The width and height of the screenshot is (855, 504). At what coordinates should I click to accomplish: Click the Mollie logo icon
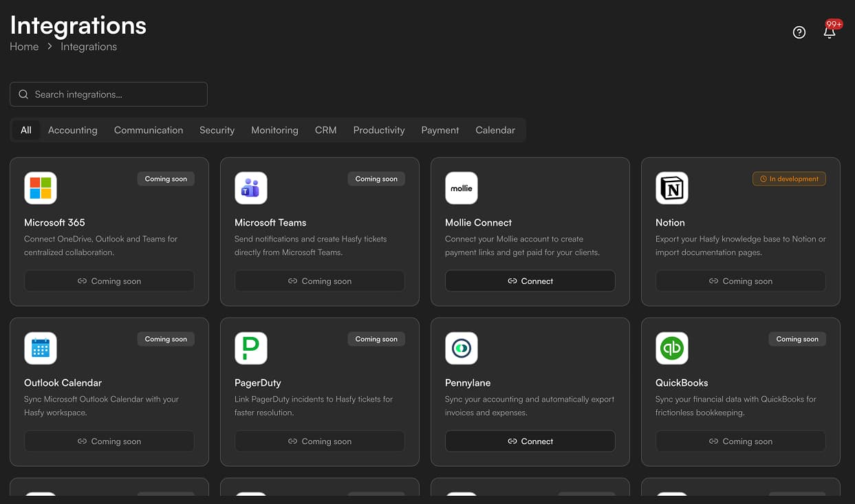[462, 188]
